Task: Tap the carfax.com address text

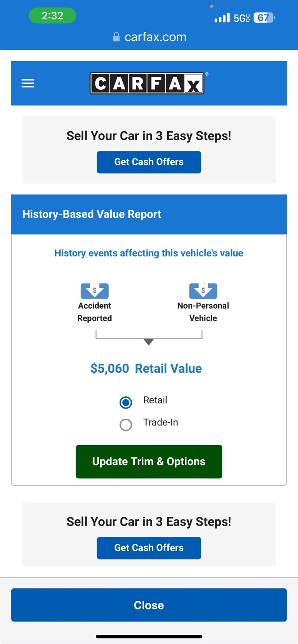Action: 155,37
